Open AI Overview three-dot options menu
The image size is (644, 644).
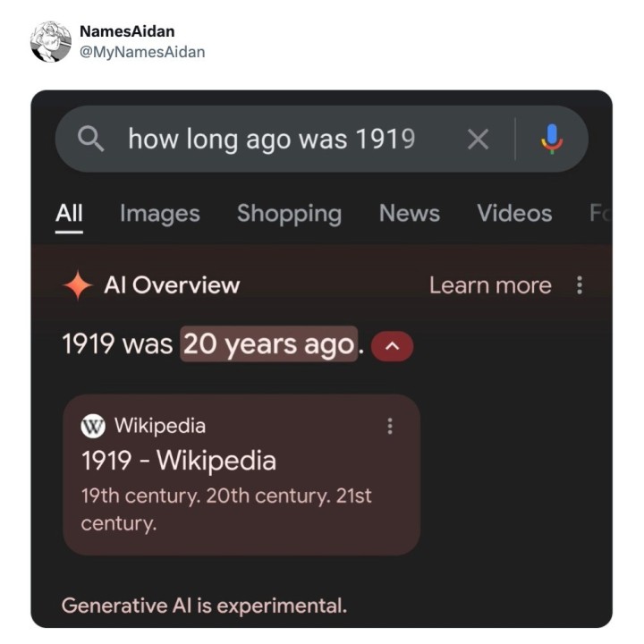click(580, 285)
